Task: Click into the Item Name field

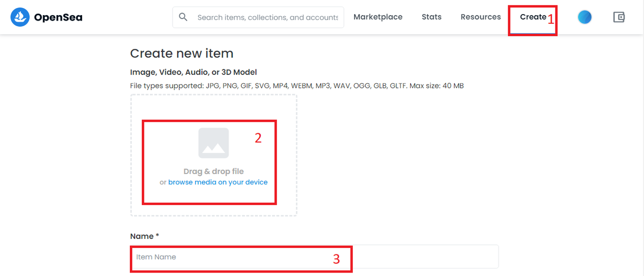Action: (314, 257)
